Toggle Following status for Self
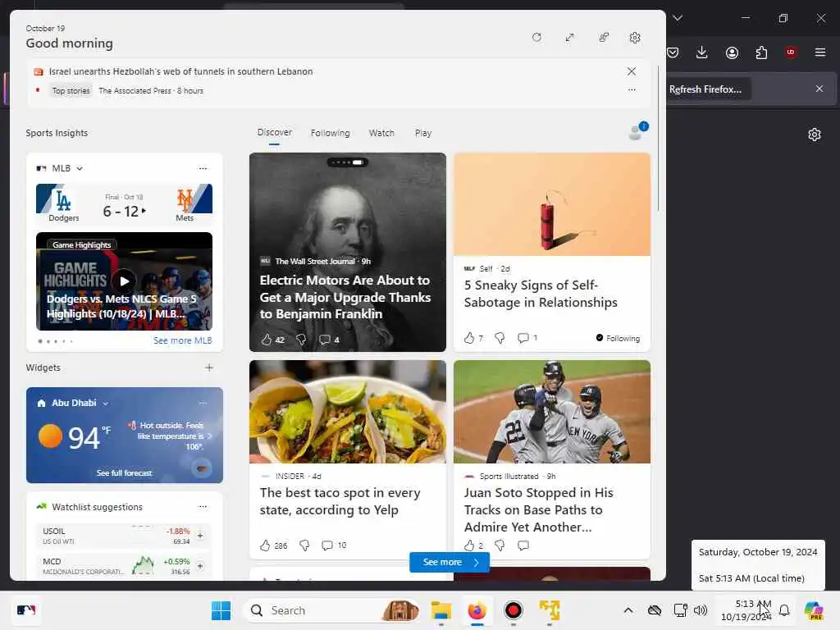Screen dimensions: 840x630 (x=618, y=338)
